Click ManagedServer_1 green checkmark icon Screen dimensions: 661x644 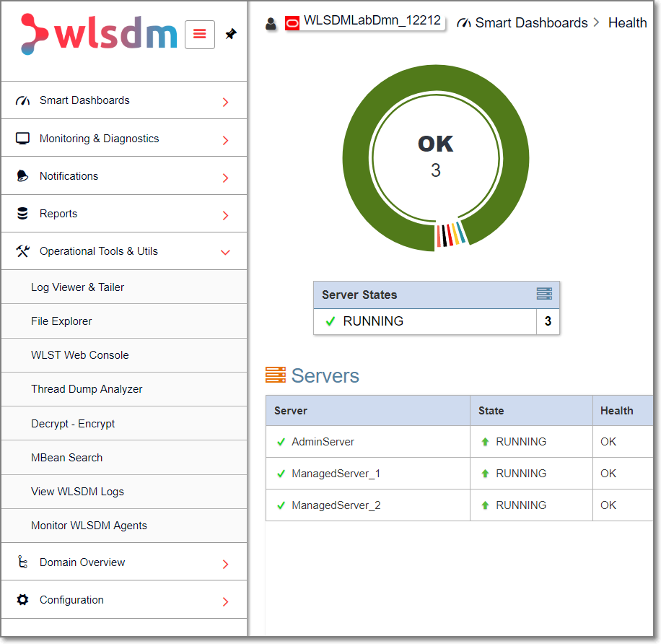[x=281, y=474]
